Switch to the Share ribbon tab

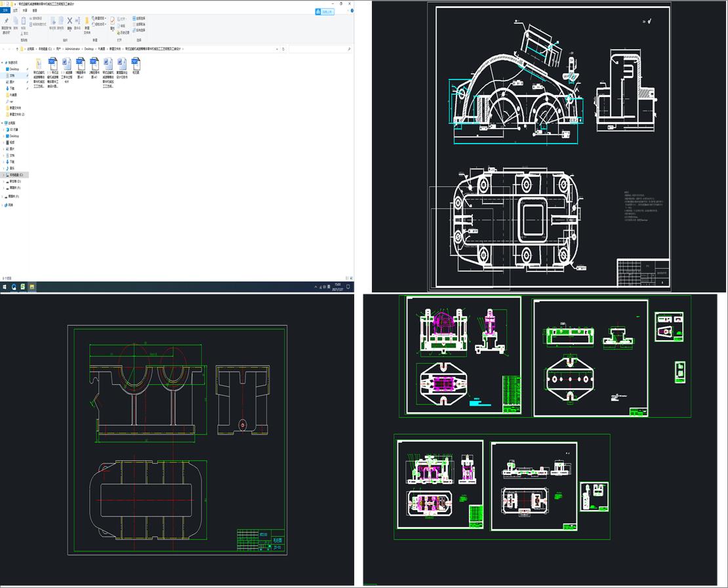tap(25, 10)
